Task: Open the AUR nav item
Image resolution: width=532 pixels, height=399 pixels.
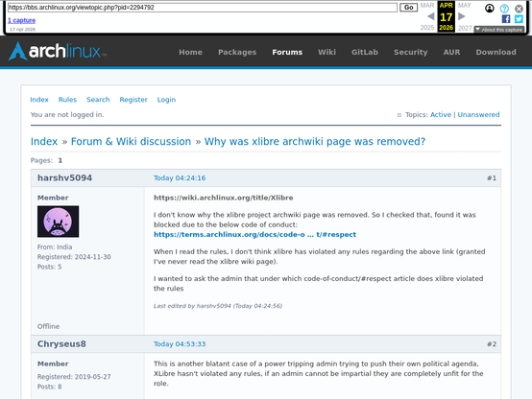Action: coord(451,52)
